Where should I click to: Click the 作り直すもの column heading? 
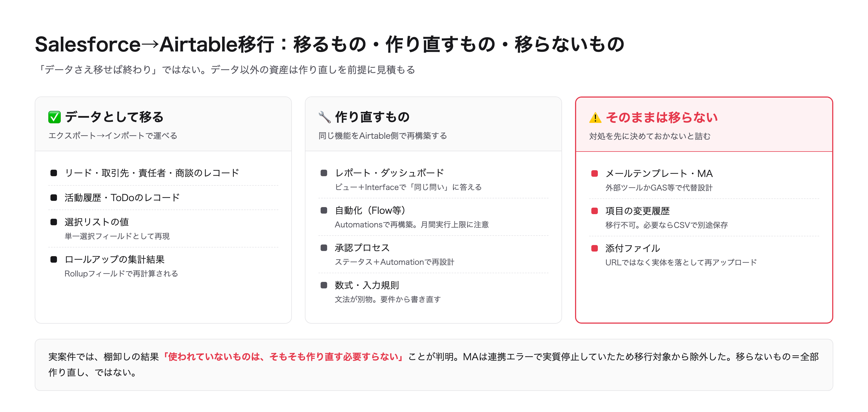point(372,117)
